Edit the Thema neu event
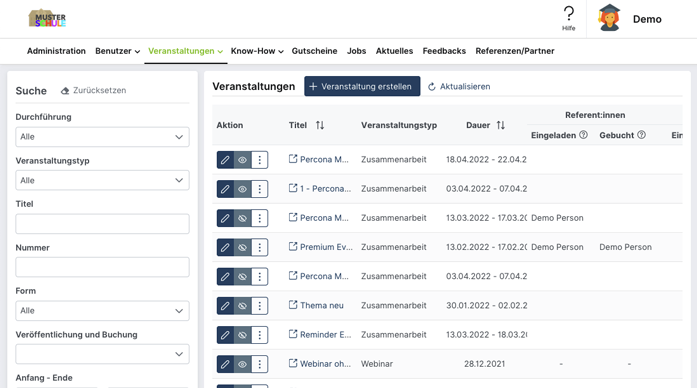The width and height of the screenshot is (697, 388). [225, 306]
